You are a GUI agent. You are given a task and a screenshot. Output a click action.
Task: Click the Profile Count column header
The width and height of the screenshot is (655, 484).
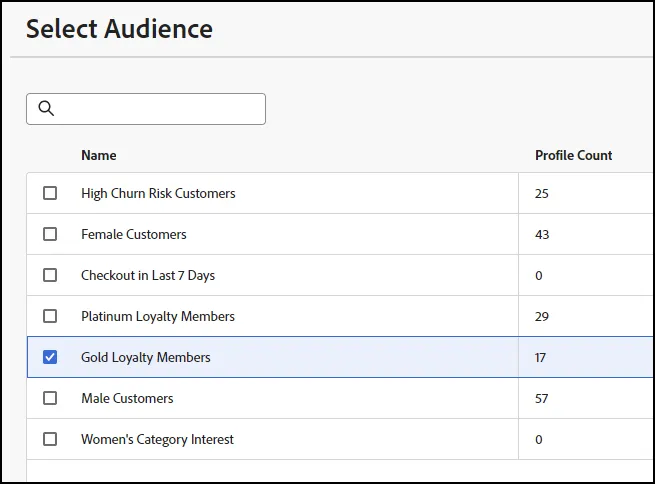click(574, 155)
